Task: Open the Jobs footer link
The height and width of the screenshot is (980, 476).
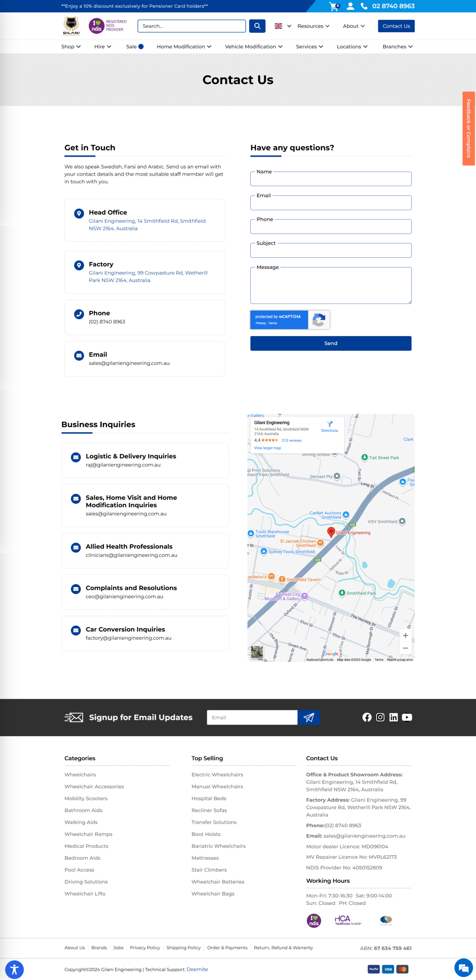Action: point(118,948)
